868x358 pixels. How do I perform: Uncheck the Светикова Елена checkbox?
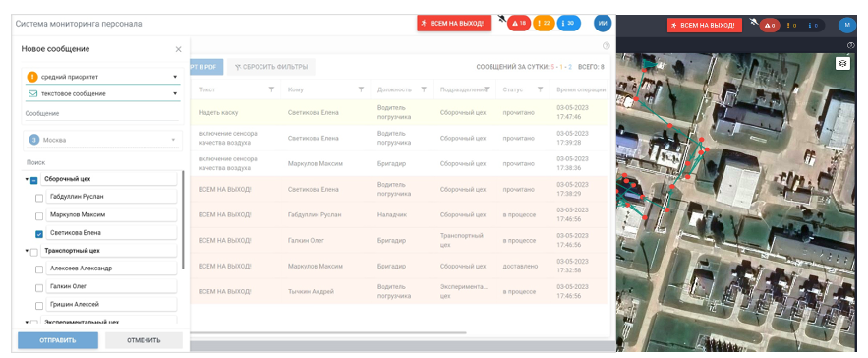pyautogui.click(x=39, y=234)
